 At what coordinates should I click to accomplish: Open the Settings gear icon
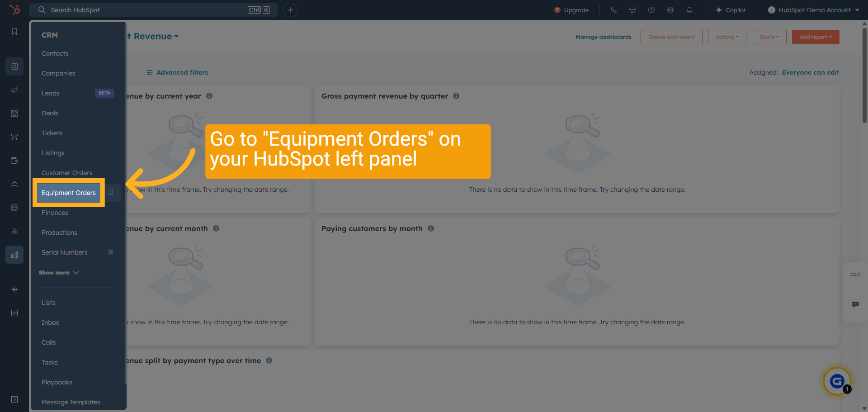point(670,10)
